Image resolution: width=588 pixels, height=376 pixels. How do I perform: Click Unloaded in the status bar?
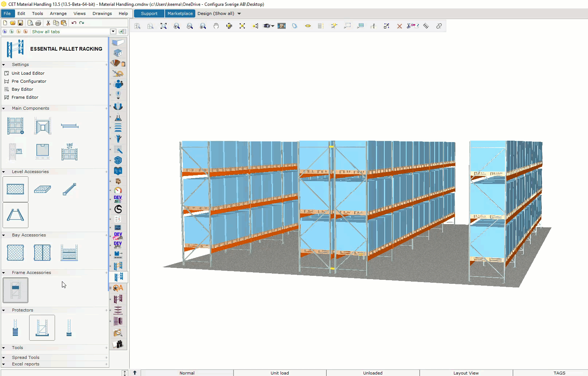pos(373,373)
